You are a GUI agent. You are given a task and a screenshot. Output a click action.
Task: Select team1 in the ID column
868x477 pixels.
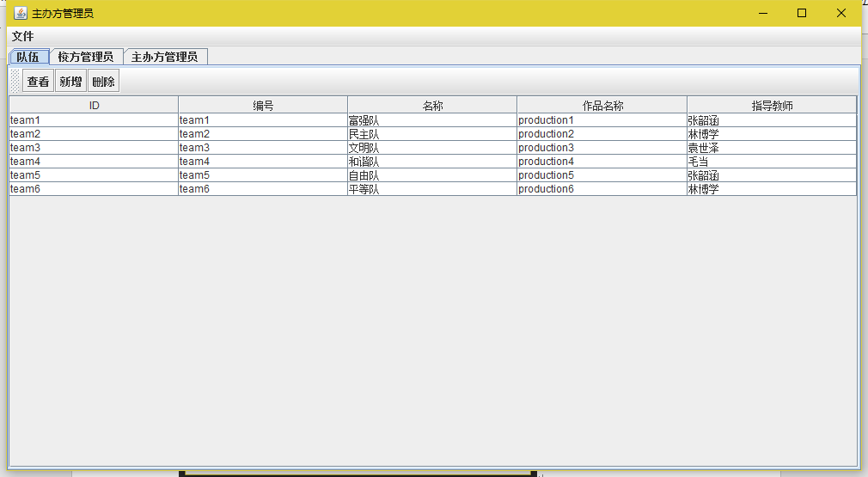[94, 120]
